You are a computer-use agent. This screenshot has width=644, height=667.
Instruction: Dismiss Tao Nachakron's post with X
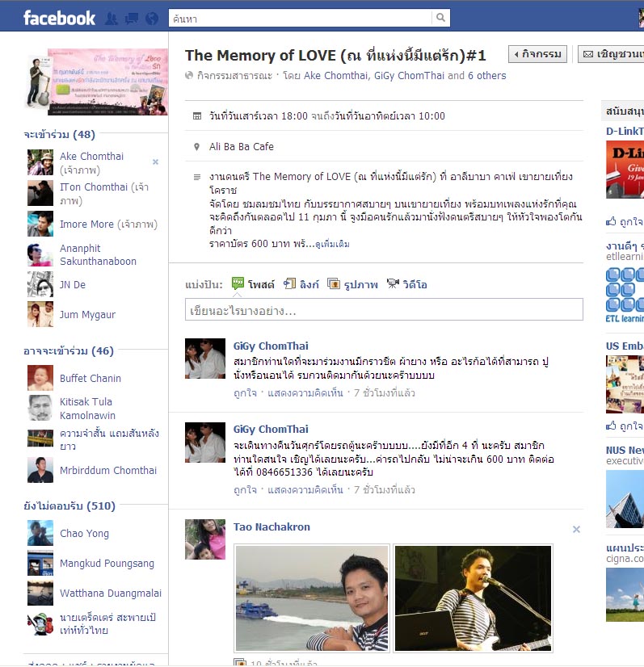click(576, 529)
